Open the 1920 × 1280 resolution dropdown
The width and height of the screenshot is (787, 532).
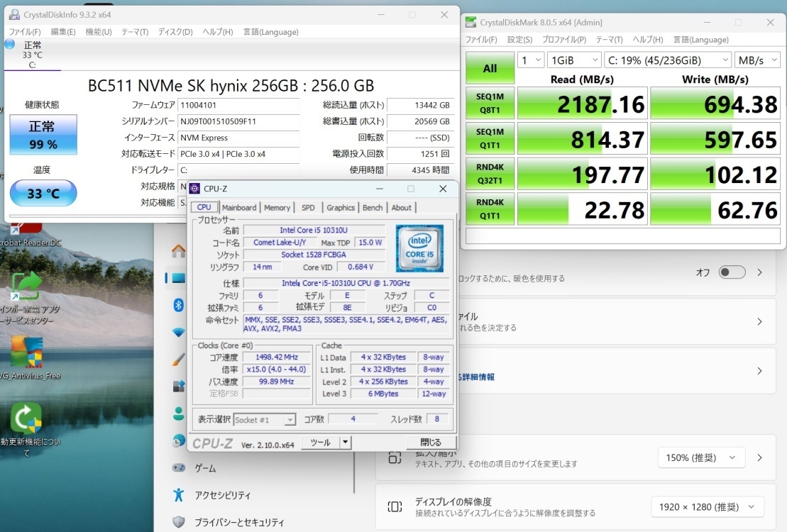[x=707, y=506]
